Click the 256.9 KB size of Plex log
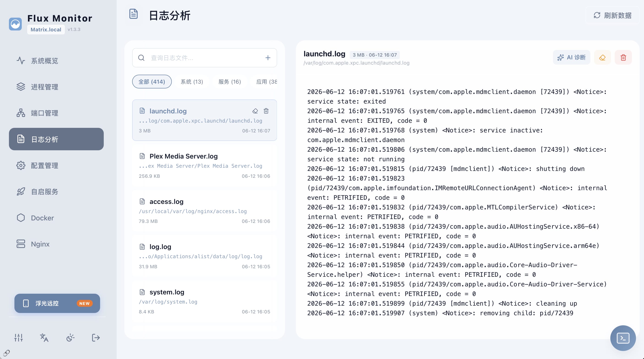Image resolution: width=644 pixels, height=359 pixels. pyautogui.click(x=149, y=176)
